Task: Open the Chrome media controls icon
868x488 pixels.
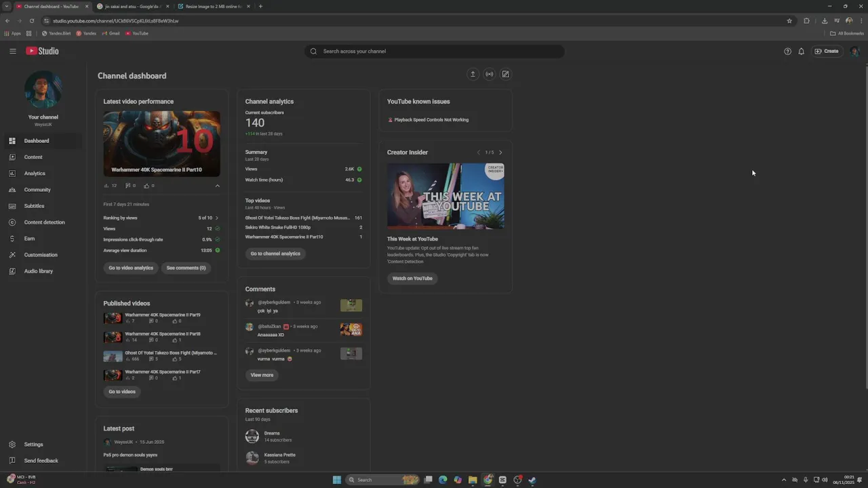Action: (837, 21)
